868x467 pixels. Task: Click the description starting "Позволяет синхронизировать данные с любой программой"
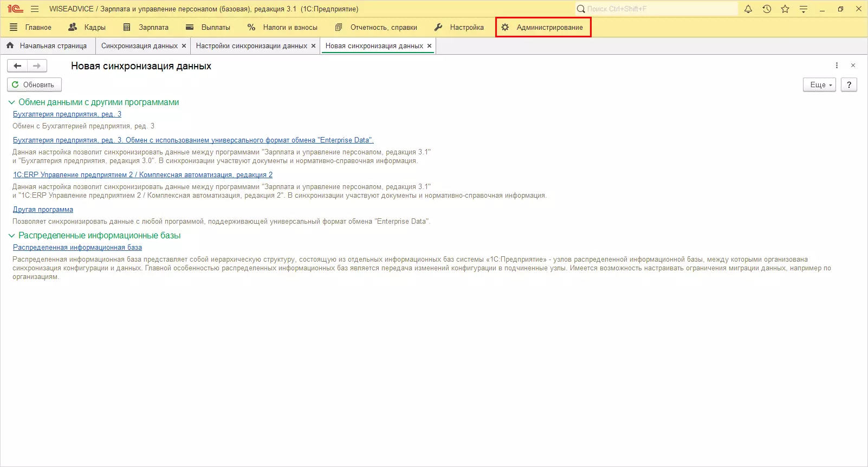pyautogui.click(x=222, y=222)
